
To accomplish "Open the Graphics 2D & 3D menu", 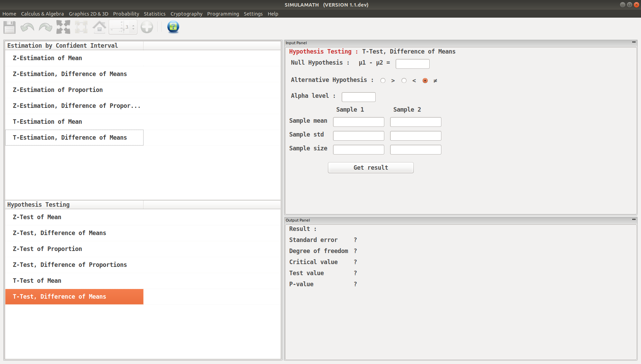I will point(89,14).
